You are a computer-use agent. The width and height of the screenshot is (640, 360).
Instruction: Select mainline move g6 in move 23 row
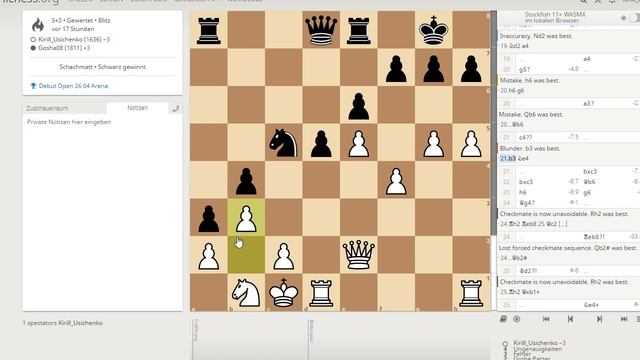587,192
